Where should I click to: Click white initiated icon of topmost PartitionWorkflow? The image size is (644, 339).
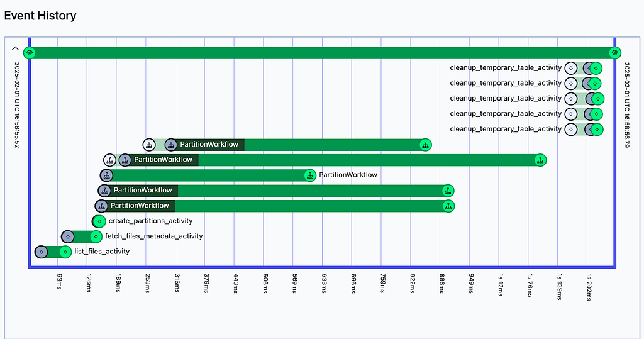[x=149, y=145]
